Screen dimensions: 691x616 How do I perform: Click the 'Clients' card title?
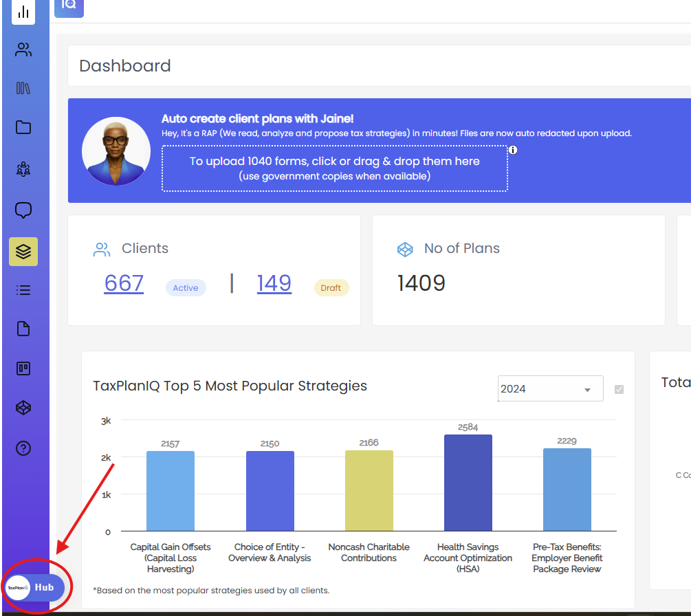(145, 248)
